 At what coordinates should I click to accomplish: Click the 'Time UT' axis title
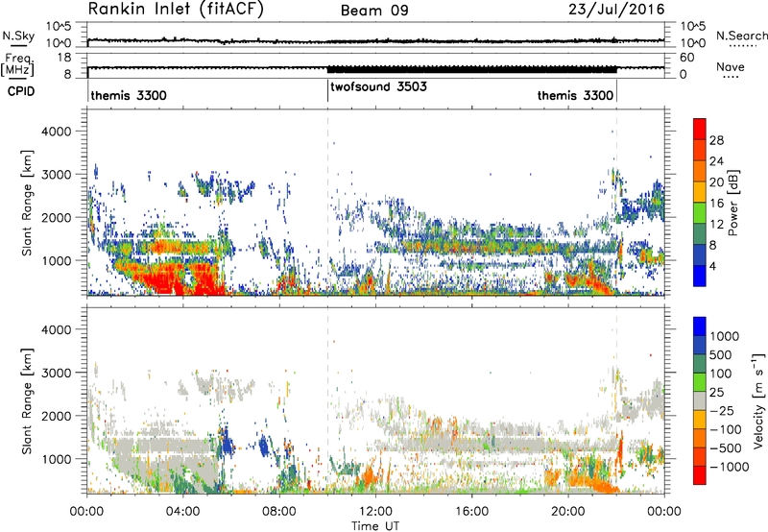click(375, 525)
